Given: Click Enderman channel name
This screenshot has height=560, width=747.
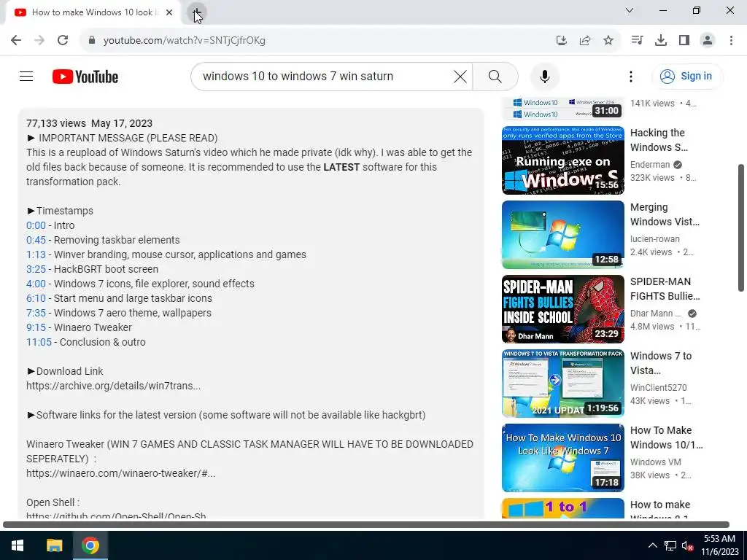Looking at the screenshot, I should [x=650, y=164].
